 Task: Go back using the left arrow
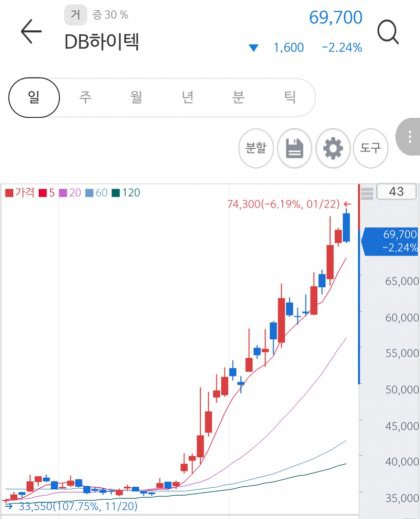[x=31, y=31]
